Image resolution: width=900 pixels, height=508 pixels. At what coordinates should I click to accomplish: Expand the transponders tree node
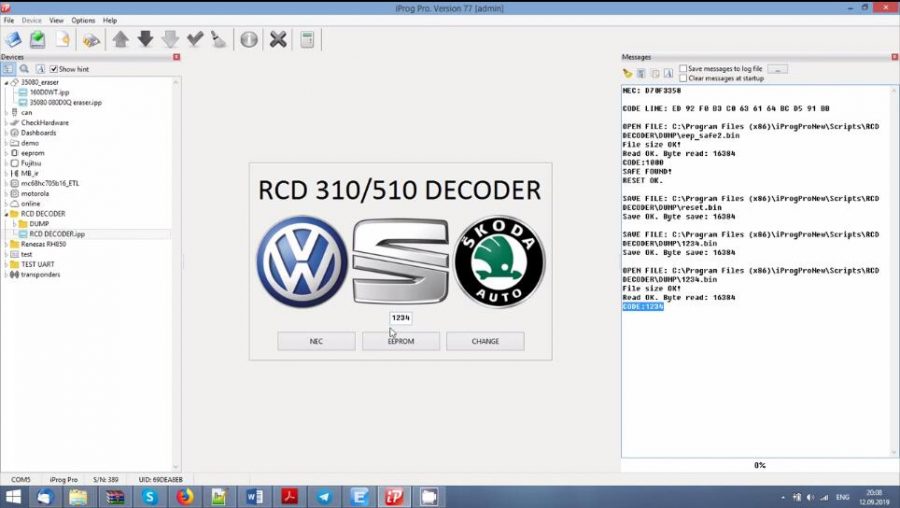tap(6, 274)
